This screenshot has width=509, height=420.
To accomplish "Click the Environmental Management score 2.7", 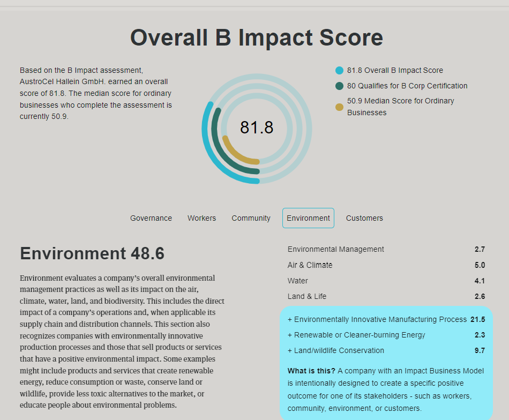I will (480, 249).
